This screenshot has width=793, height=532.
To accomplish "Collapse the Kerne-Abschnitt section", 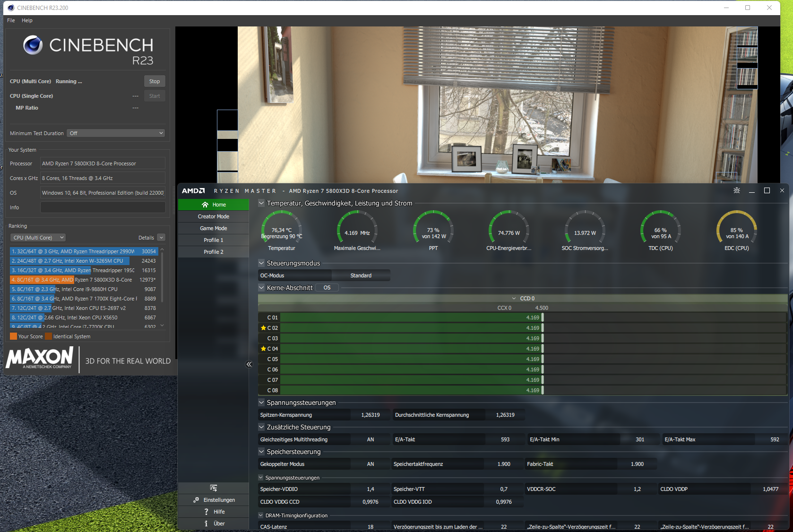I will click(x=261, y=288).
